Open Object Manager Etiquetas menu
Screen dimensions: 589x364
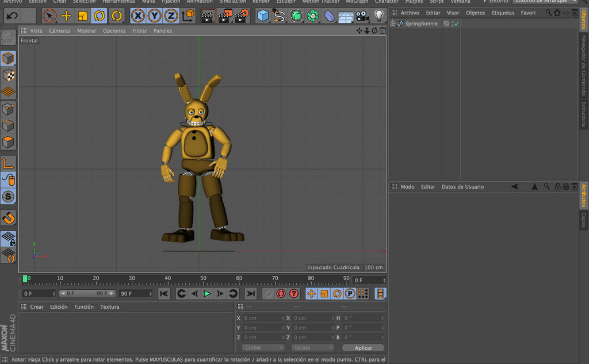(503, 13)
